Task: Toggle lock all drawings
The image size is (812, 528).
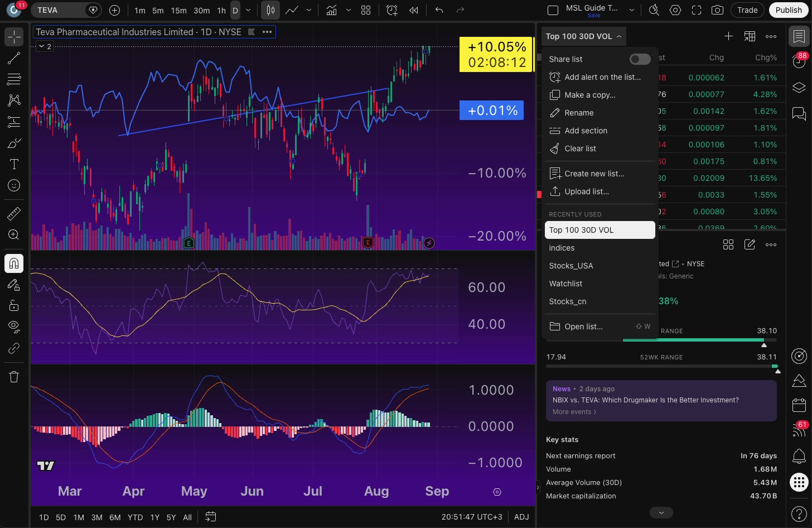Action: click(x=14, y=306)
